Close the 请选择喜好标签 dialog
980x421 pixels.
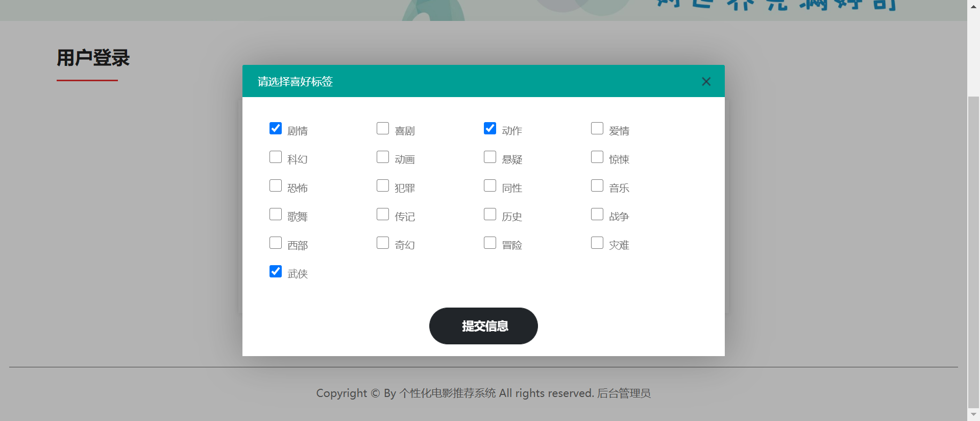point(706,82)
